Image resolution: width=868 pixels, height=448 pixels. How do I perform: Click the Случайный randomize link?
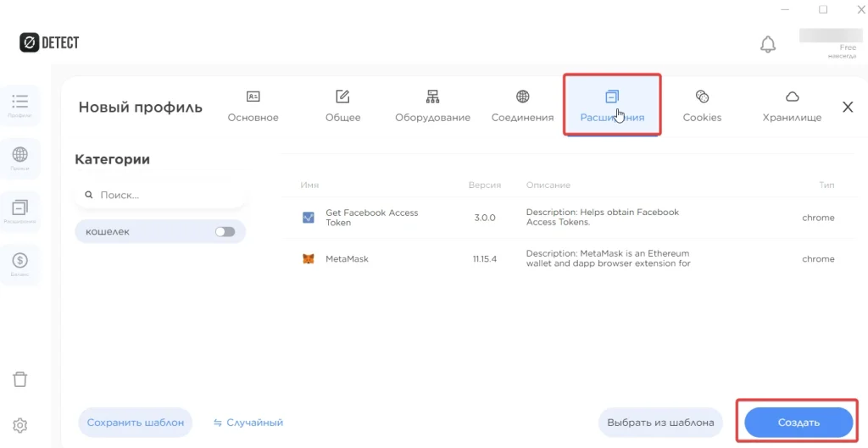[248, 423]
